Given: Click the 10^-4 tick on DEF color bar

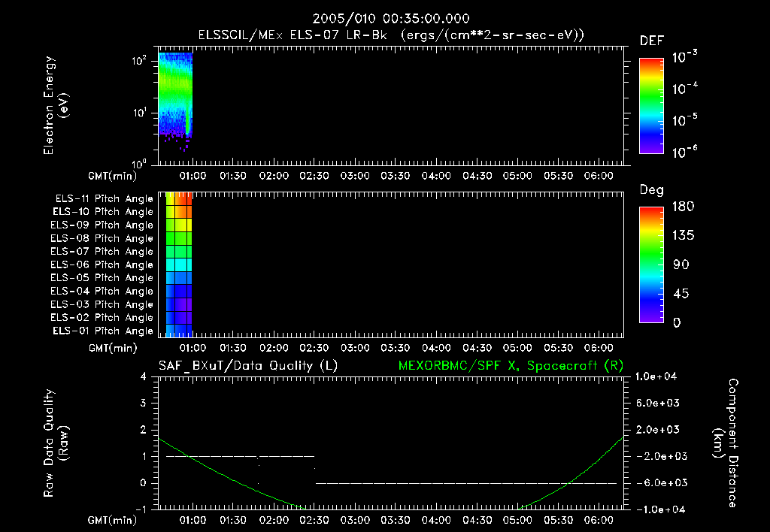Looking at the screenshot, I should (x=684, y=89).
